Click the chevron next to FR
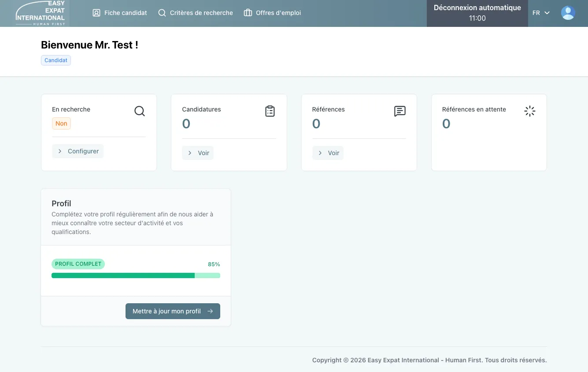Screen dimensions: 588x372 click(547, 13)
